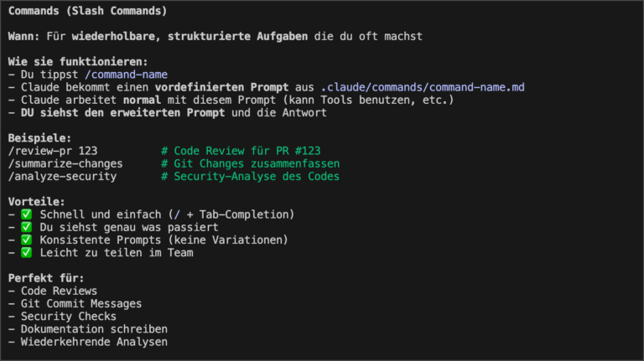
Task: Click the "# Security-Analyse des Codes" comment
Action: click(251, 176)
